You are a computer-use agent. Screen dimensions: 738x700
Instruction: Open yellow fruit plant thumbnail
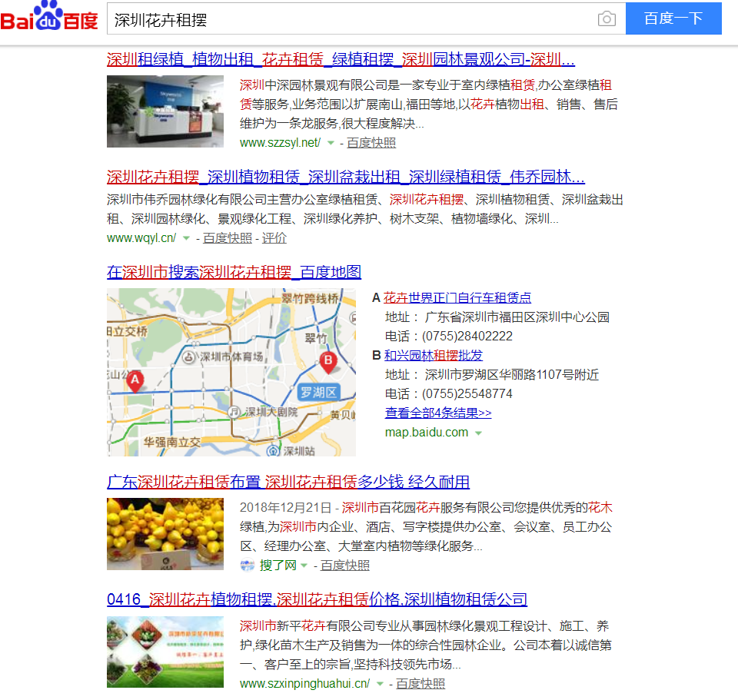coord(165,534)
